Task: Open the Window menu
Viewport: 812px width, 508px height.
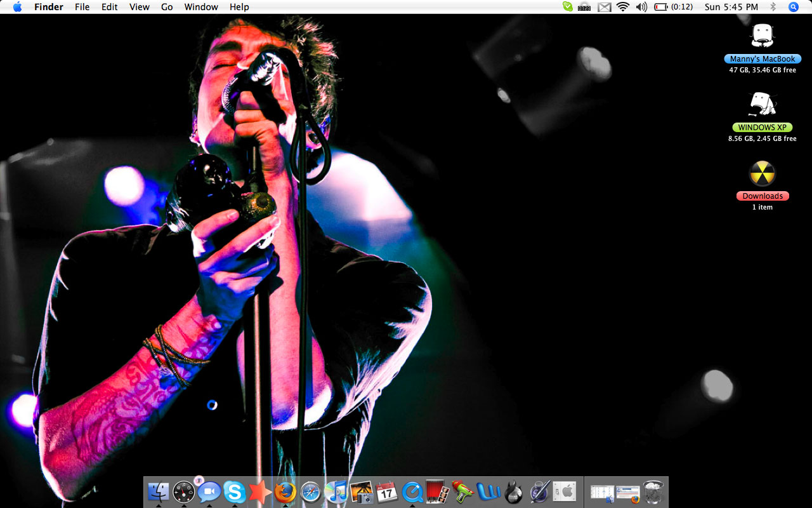Action: pyautogui.click(x=201, y=7)
